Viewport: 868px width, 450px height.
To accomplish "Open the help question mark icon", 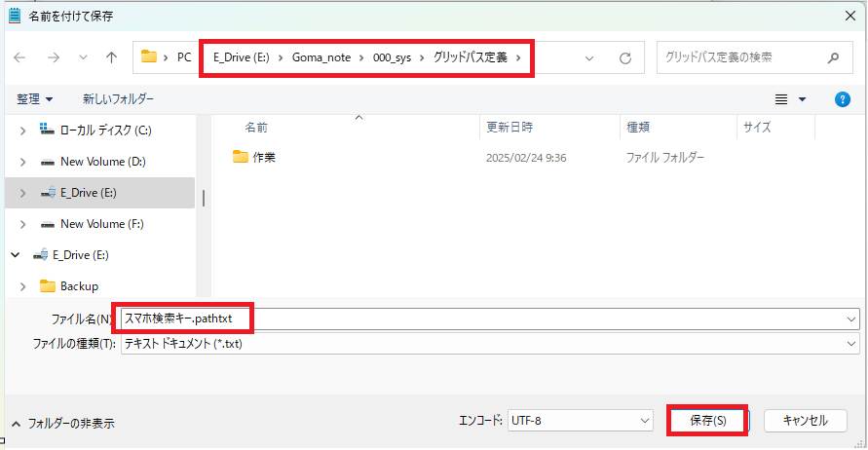I will coord(844,99).
